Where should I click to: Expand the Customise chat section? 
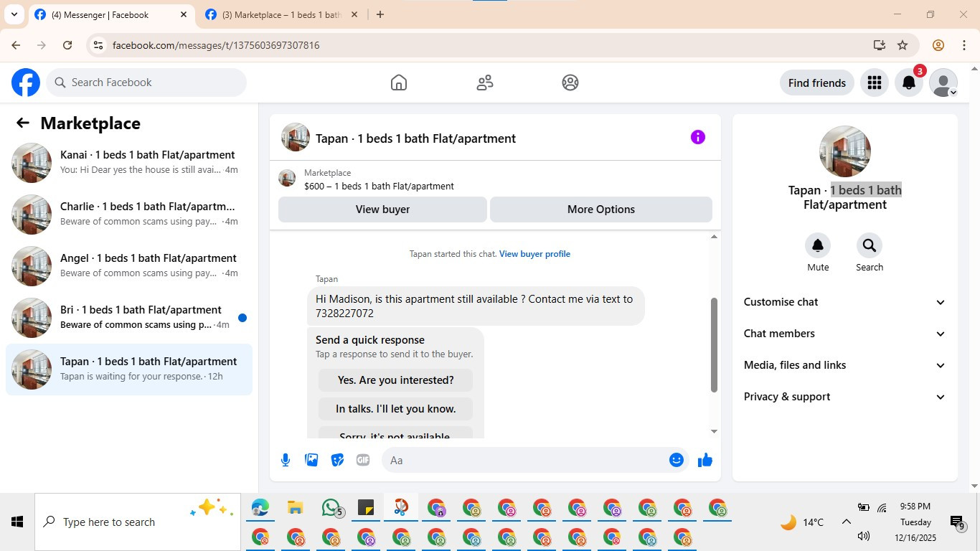point(845,302)
